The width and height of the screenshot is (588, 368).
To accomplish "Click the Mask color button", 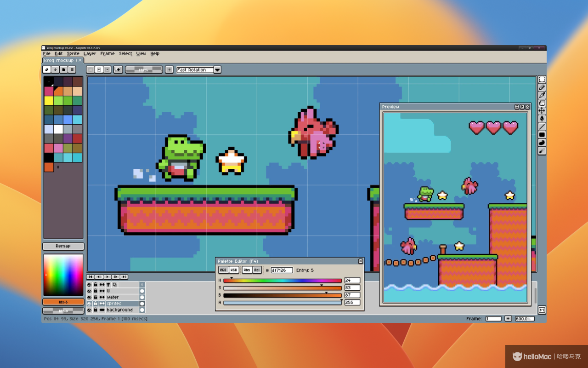I will click(x=144, y=70).
